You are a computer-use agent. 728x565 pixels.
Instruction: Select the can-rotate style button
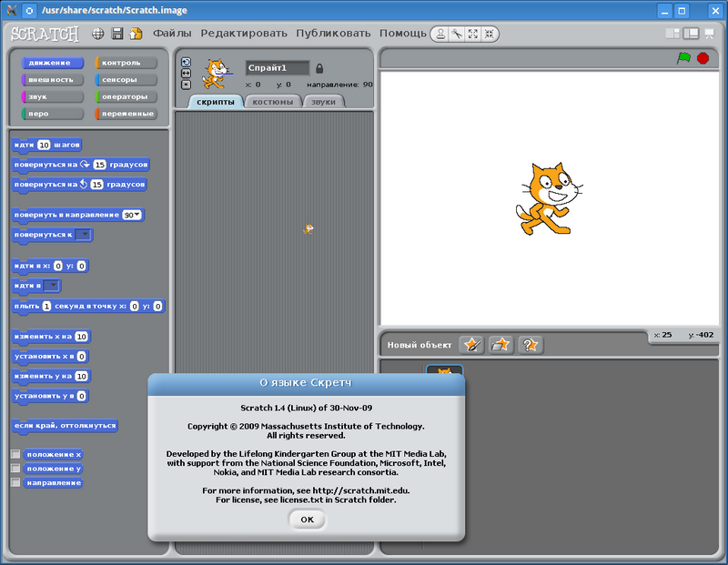pyautogui.click(x=186, y=62)
